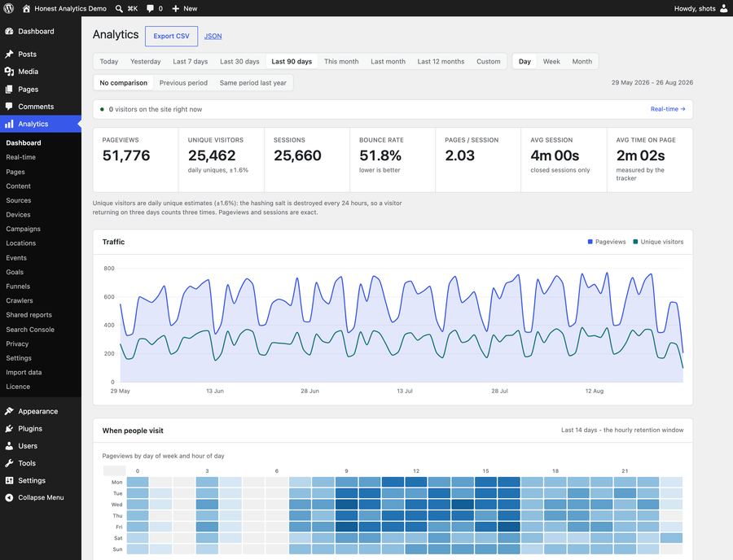Click the Appearance paintbrush icon
The image size is (733, 560).
coord(9,411)
